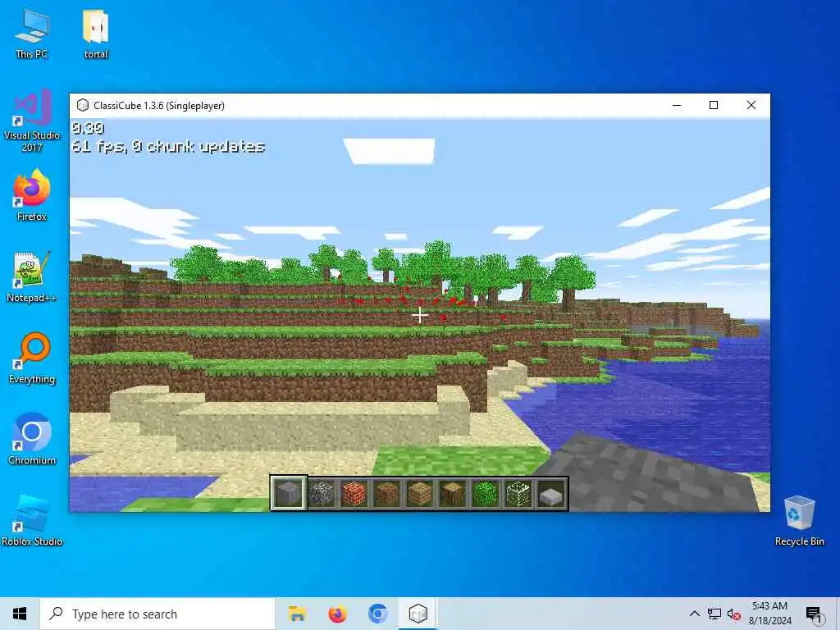Select the wooden planks hotbar slot
Screen dimensions: 840x630
(x=419, y=493)
